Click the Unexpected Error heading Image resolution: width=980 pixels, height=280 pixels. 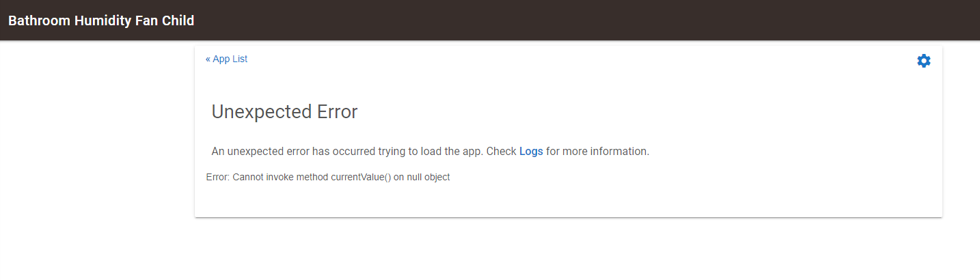[284, 112]
